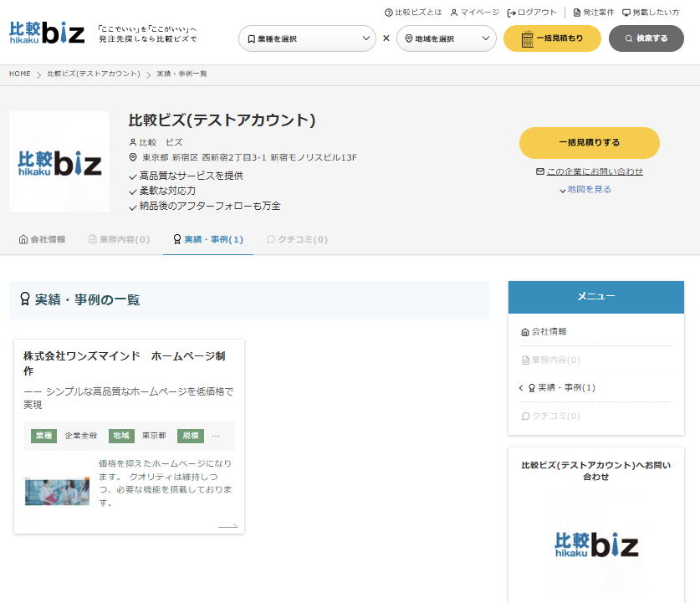The height and width of the screenshot is (603, 700).
Task: Switch to the 会社情報 tab
Action: tap(42, 240)
